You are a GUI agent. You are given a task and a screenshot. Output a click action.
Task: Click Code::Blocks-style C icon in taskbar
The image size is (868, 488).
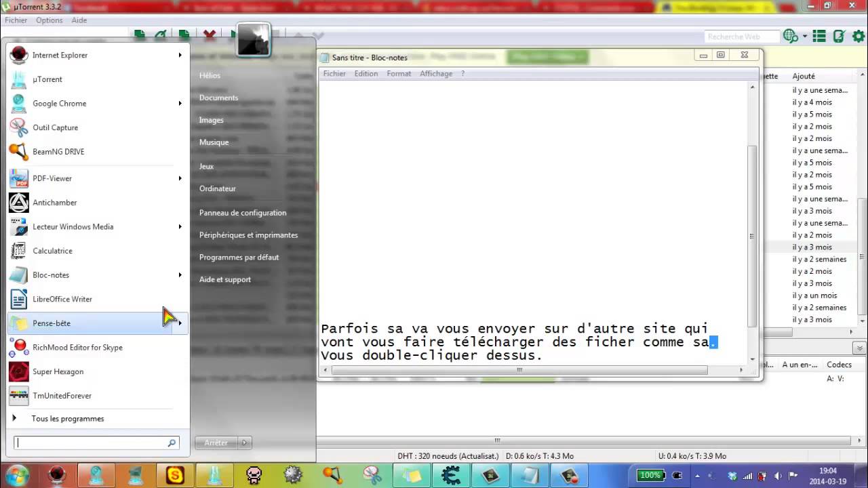[450, 475]
